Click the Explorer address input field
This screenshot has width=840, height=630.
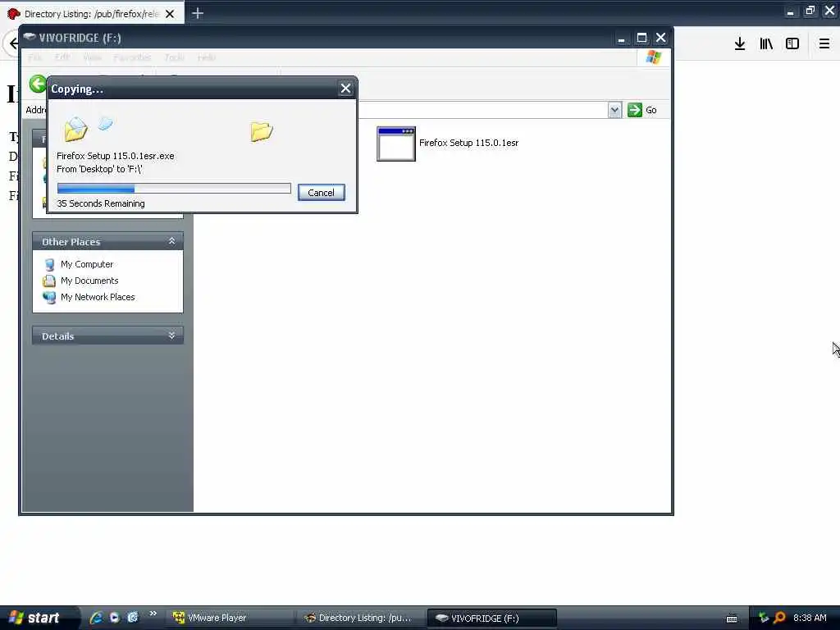[x=482, y=110]
